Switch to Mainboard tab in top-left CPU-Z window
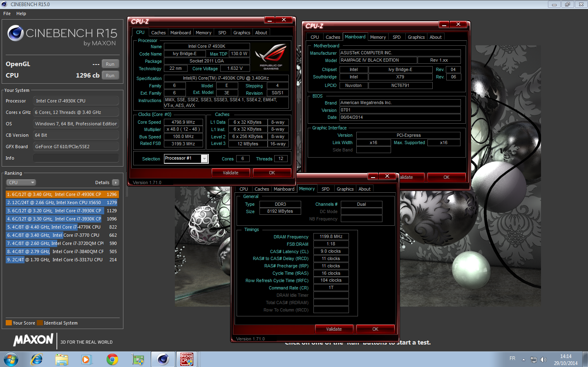Image resolution: width=588 pixels, height=367 pixels. (x=181, y=33)
